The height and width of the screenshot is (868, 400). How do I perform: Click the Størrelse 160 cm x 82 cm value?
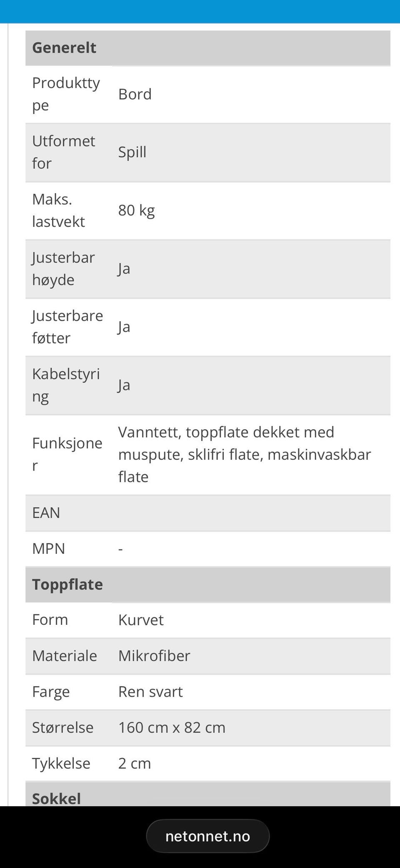(x=172, y=727)
